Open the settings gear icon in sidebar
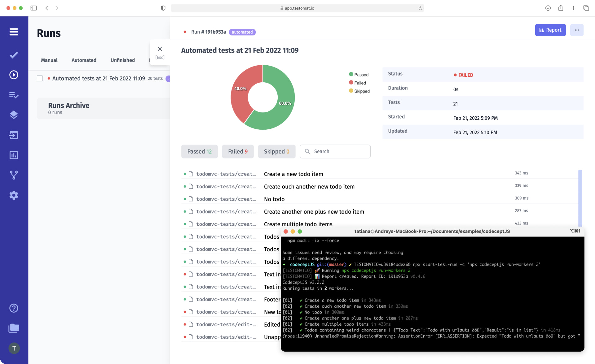This screenshot has height=364, width=595. click(14, 195)
